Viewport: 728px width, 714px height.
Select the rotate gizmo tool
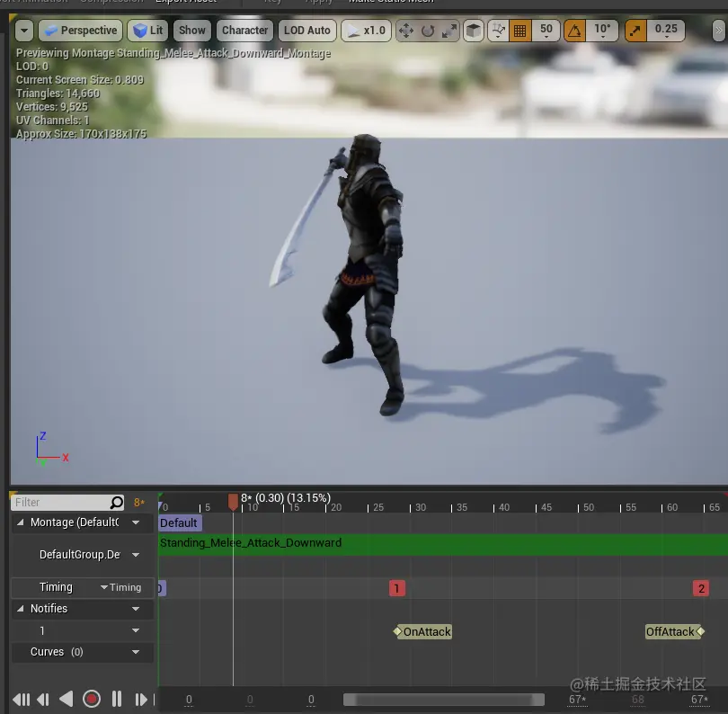(428, 31)
